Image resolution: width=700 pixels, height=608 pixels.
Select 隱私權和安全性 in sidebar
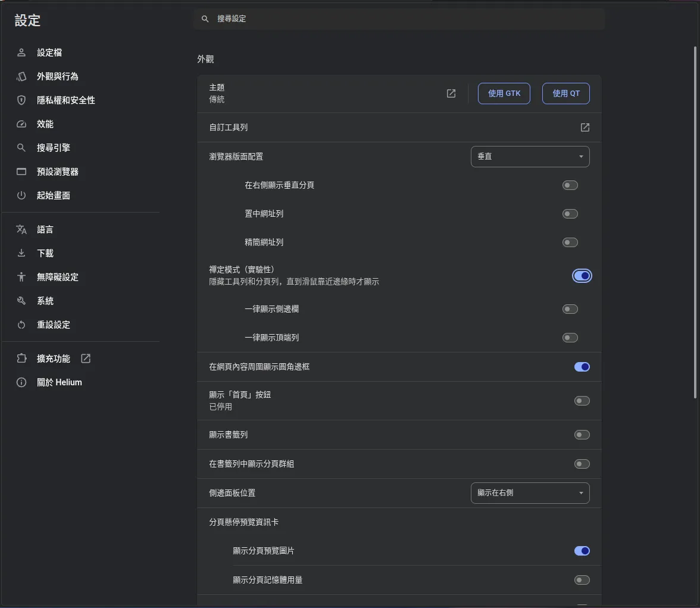(x=65, y=100)
